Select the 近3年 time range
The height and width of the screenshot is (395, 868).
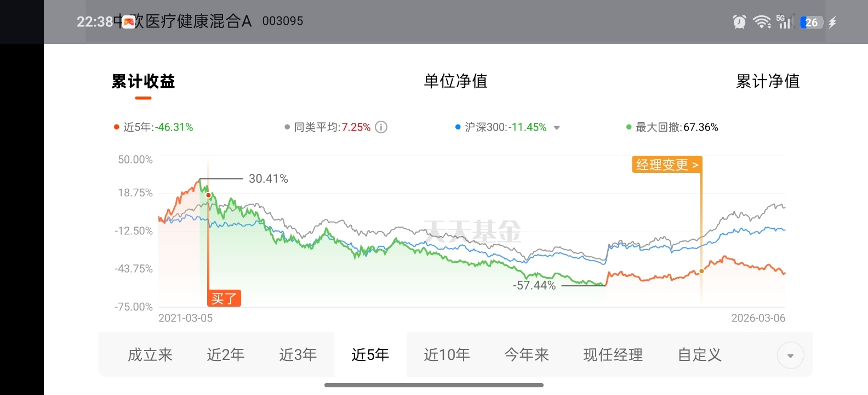(298, 355)
